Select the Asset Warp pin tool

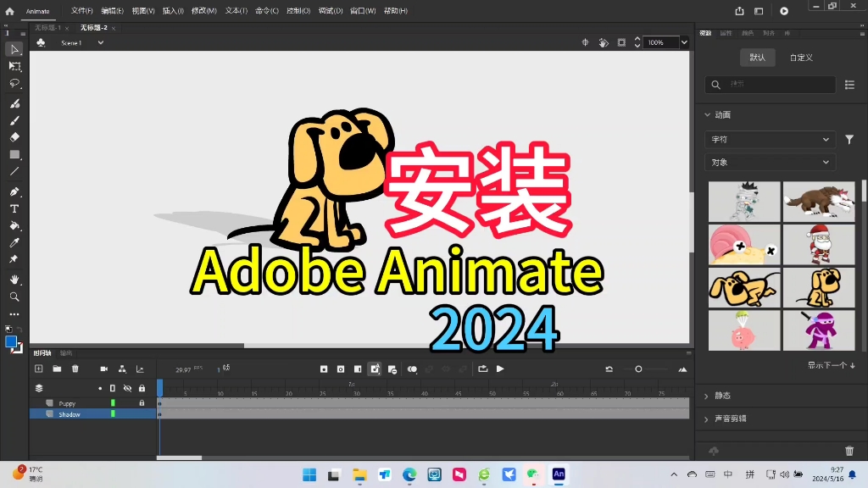pos(14,259)
